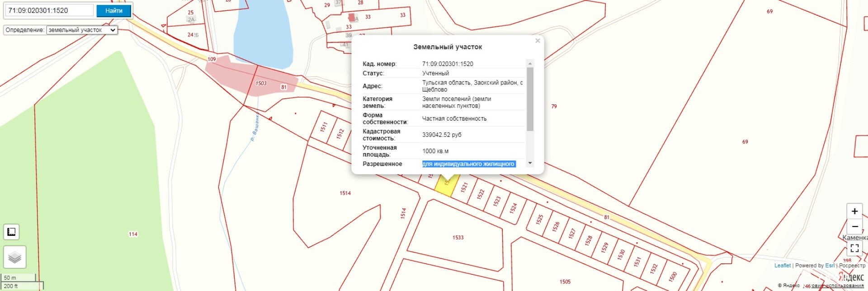This screenshot has height=291, width=868.
Task: Click the Найти search button
Action: (x=113, y=10)
